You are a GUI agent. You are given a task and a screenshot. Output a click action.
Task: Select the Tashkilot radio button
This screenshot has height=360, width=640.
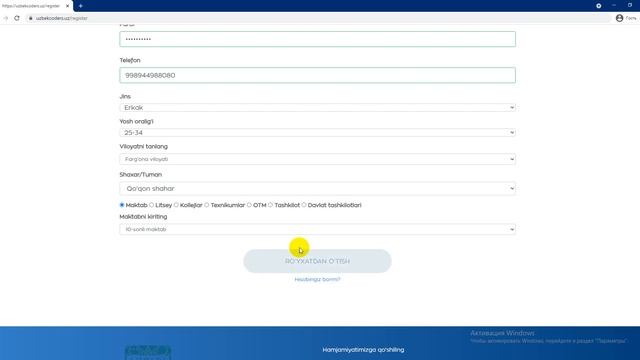point(270,205)
